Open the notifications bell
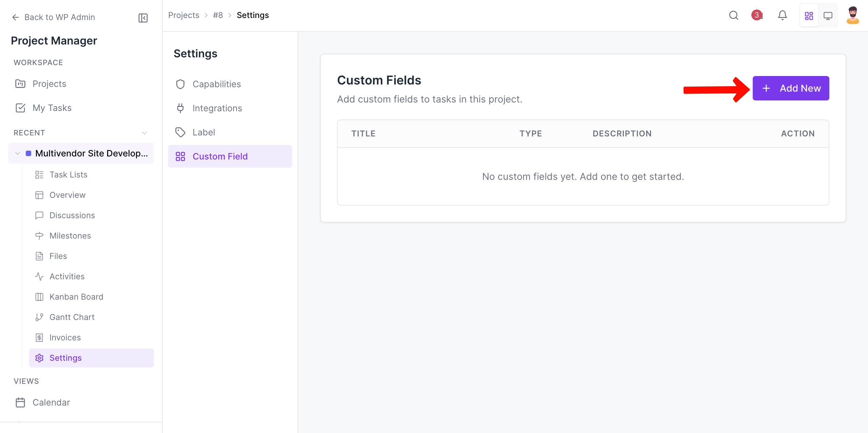 coord(783,15)
